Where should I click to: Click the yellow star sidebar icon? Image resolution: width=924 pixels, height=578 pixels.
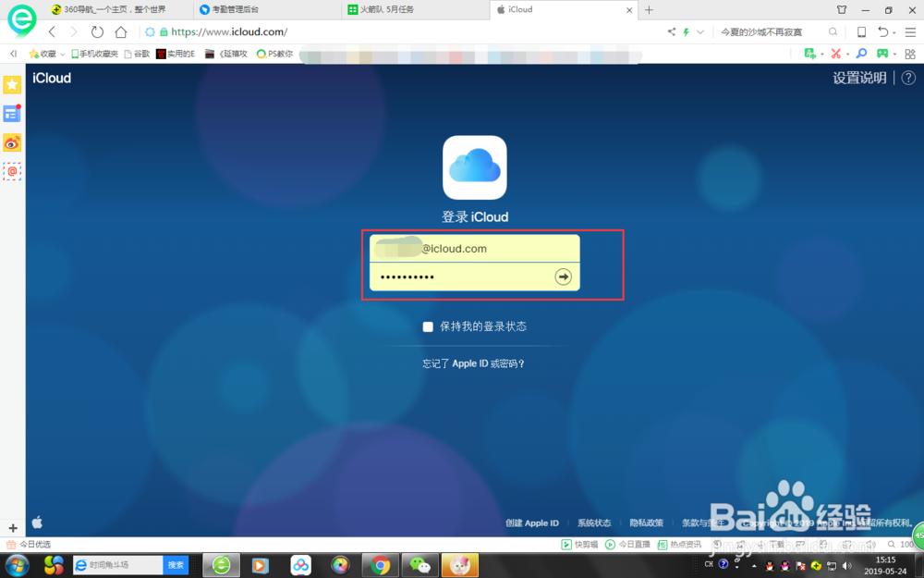12,84
